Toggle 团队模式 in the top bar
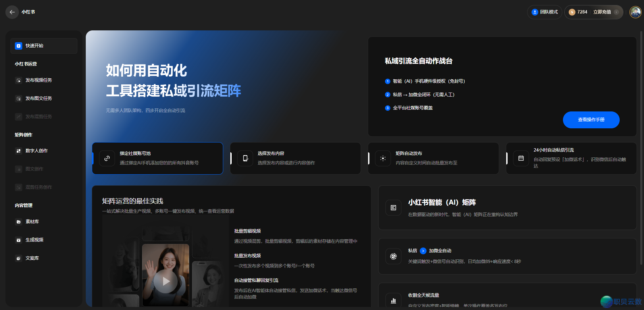The width and height of the screenshot is (644, 310). coord(544,12)
